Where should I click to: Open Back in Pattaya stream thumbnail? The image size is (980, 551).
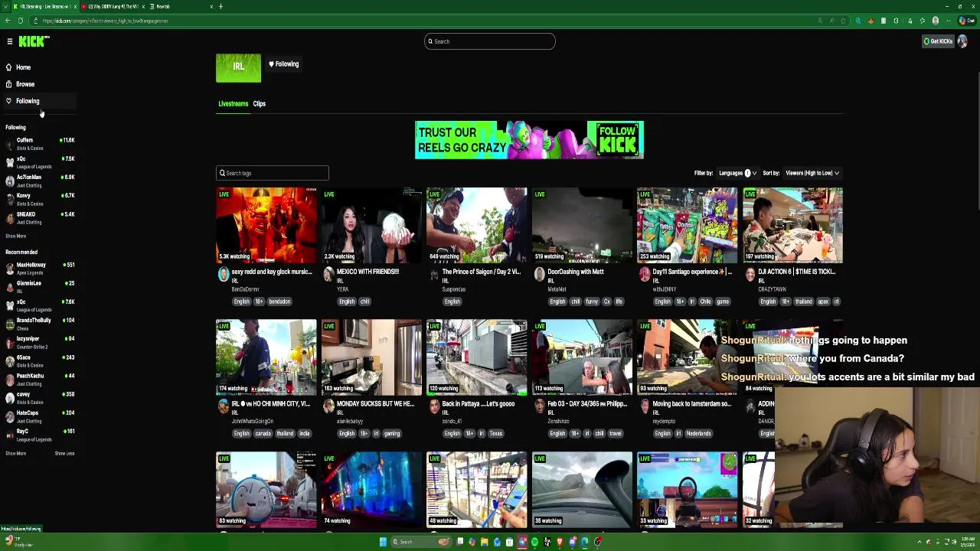(476, 357)
